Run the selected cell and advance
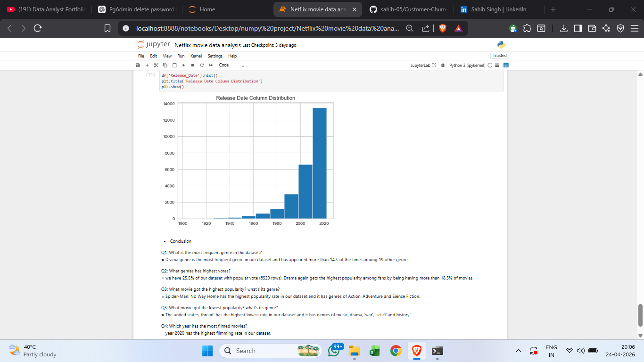This screenshot has width=644, height=362. pos(184,65)
